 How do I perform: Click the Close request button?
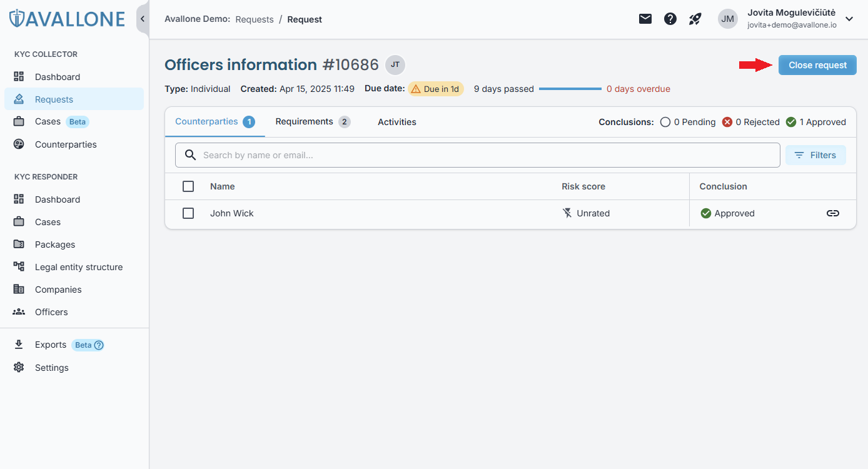(x=817, y=65)
